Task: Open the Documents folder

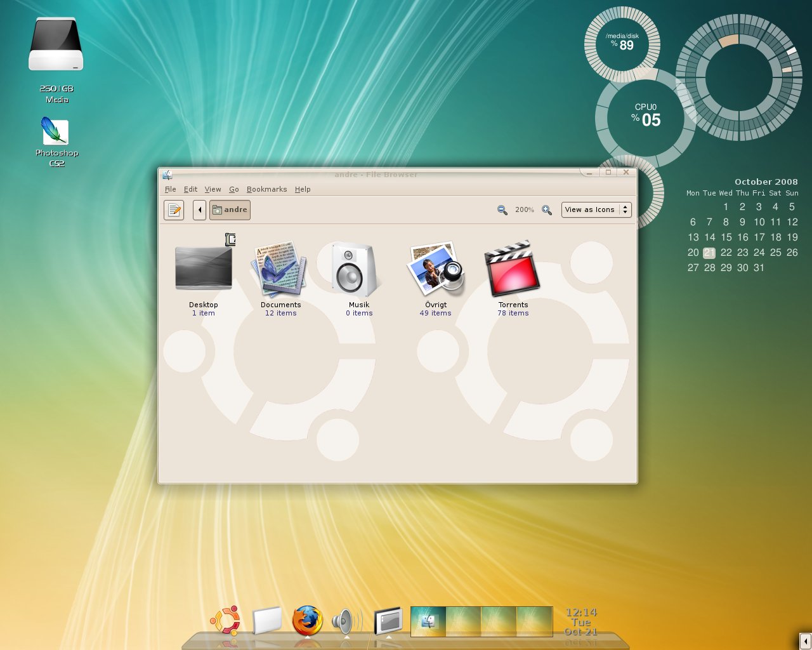Action: coord(279,269)
